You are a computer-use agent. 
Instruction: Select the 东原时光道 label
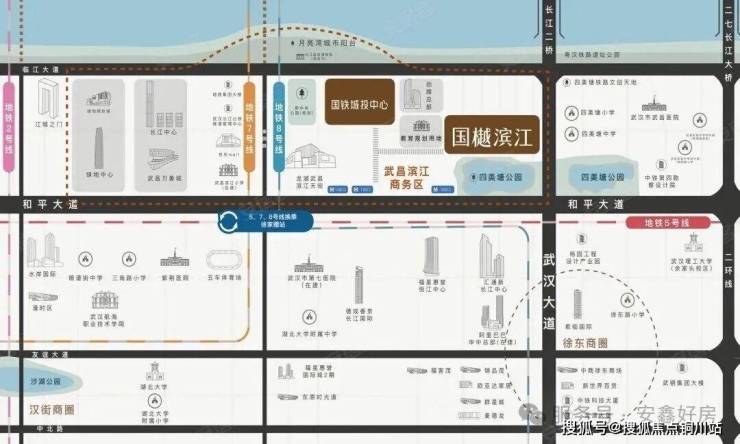tap(320, 397)
